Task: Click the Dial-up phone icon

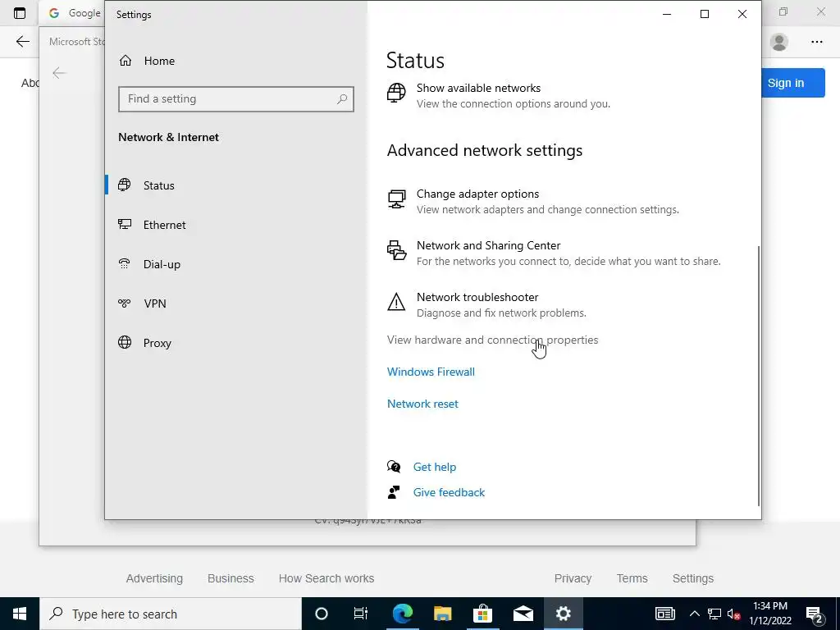Action: point(125,263)
